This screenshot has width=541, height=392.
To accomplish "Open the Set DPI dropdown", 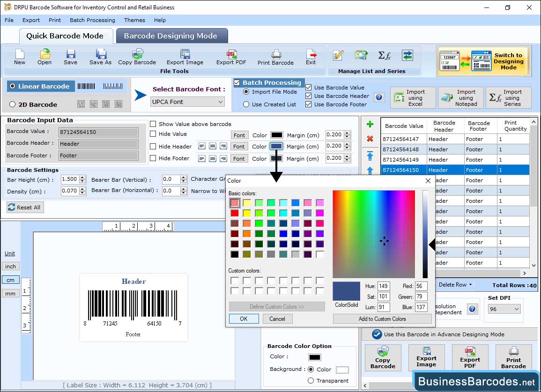I will point(504,309).
